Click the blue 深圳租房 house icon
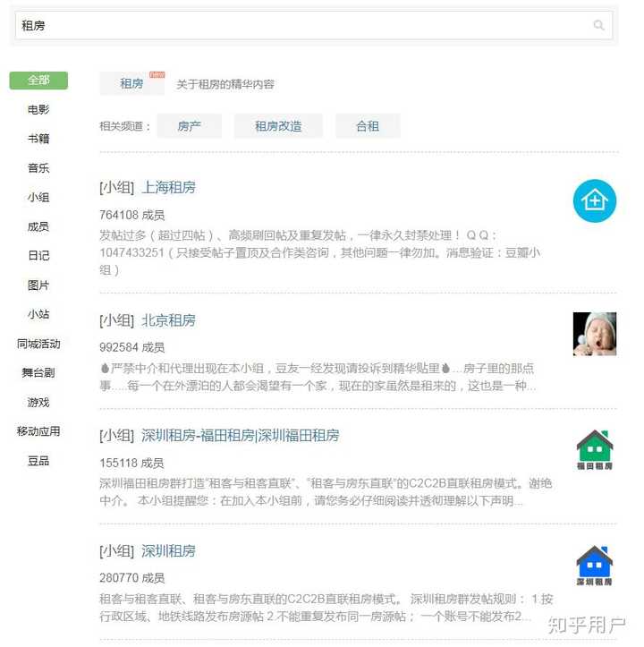Viewport: 644px width, 647px height. click(x=595, y=566)
